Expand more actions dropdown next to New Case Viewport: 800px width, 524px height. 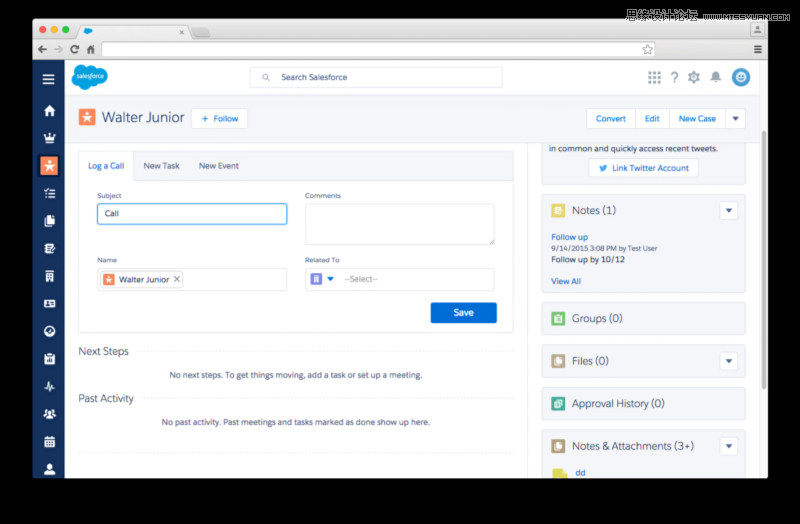point(735,118)
